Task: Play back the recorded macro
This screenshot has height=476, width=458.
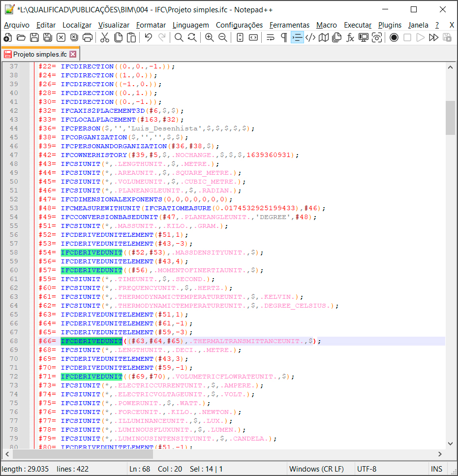Action: [421, 37]
